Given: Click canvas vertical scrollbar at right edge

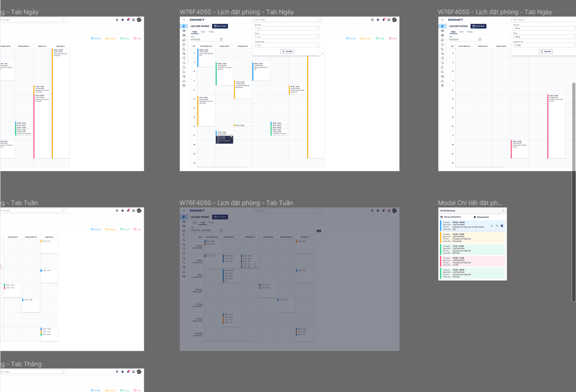Looking at the screenshot, I should tap(573, 192).
